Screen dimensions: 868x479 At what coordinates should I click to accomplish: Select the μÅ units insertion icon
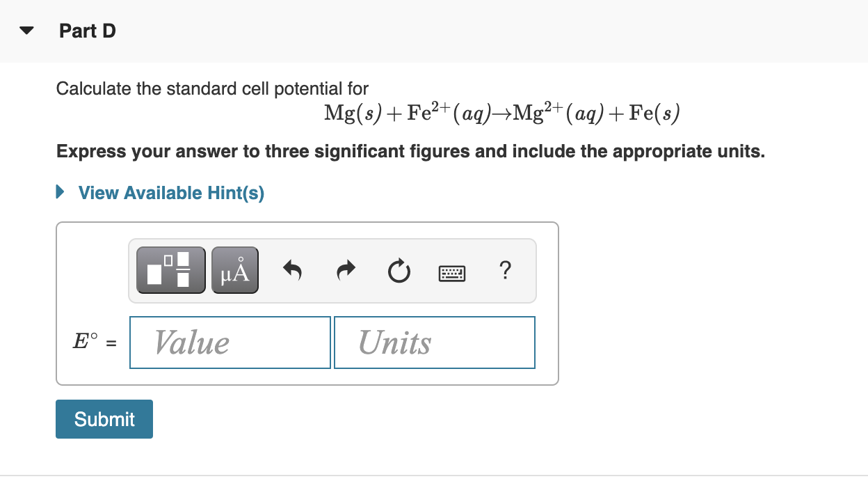pos(234,270)
